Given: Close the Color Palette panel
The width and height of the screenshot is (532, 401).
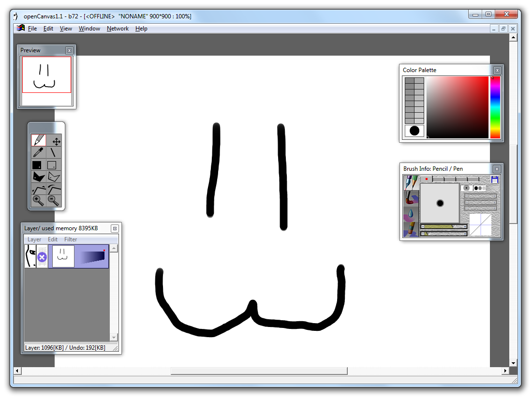Looking at the screenshot, I should (497, 70).
